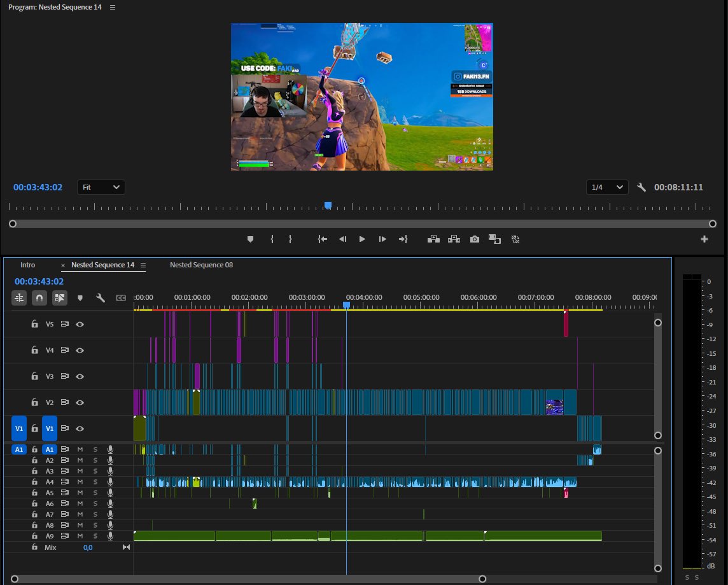Switch to Nested Sequence 08 tab

(202, 265)
